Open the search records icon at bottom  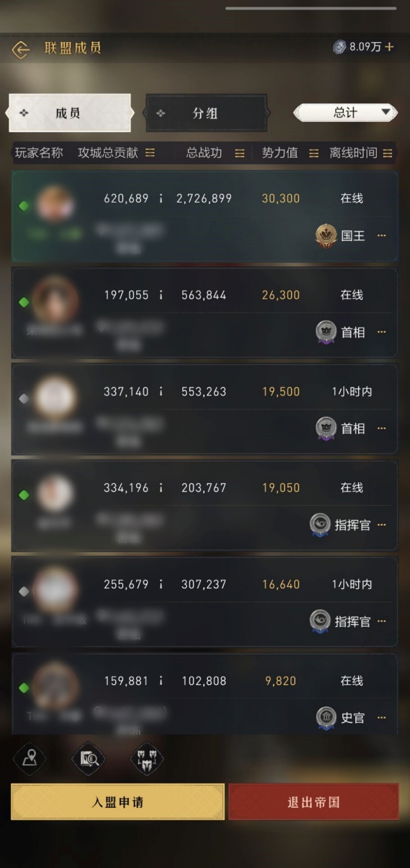coord(89,758)
